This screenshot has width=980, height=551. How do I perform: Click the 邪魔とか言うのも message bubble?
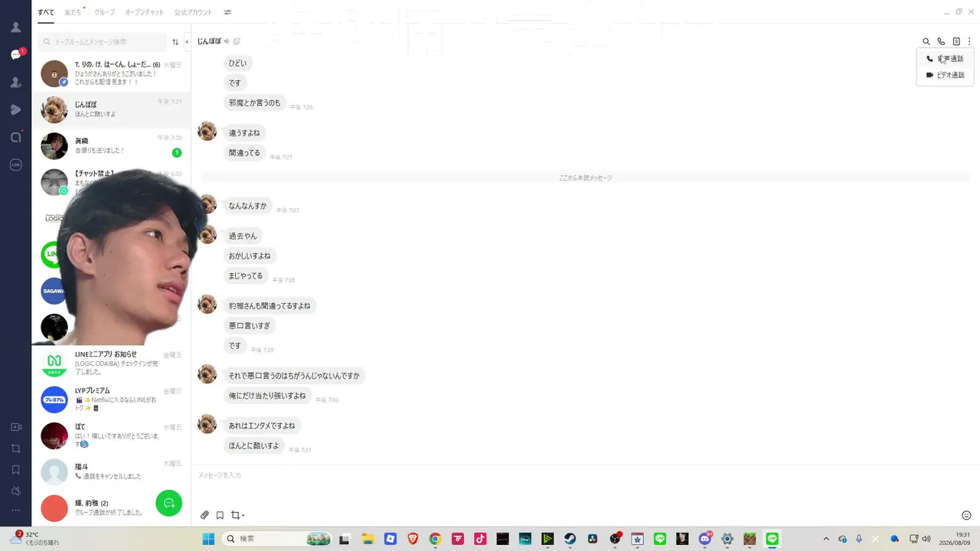coord(254,103)
